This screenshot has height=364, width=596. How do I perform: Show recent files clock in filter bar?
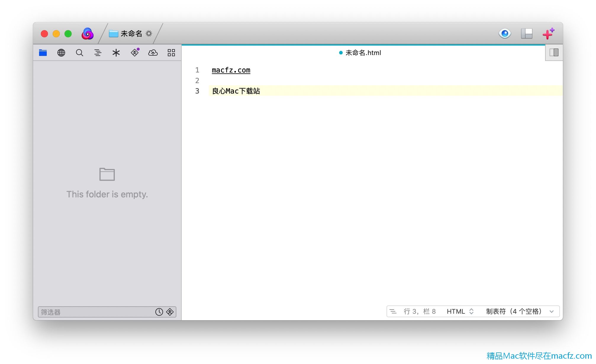point(159,312)
